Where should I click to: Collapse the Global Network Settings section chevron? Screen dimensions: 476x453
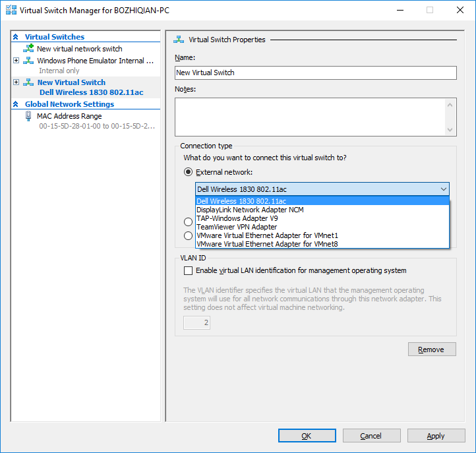pyautogui.click(x=16, y=104)
